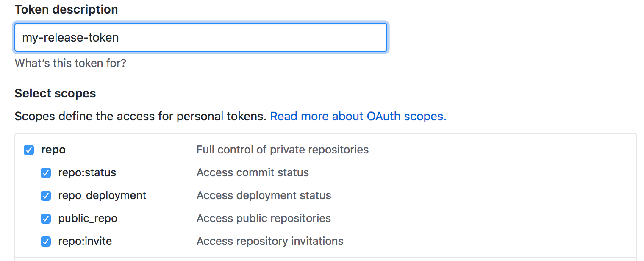
Task: Click the repo:invite label text
Action: coord(85,241)
